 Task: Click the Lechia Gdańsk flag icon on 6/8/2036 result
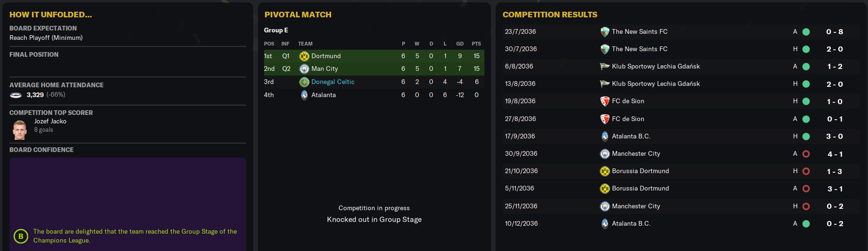(605, 67)
